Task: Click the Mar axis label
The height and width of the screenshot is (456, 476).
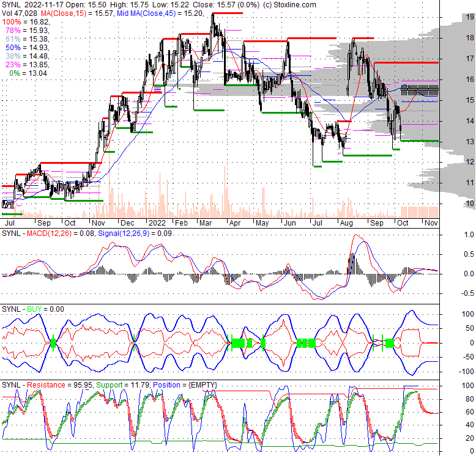Action: (x=206, y=223)
